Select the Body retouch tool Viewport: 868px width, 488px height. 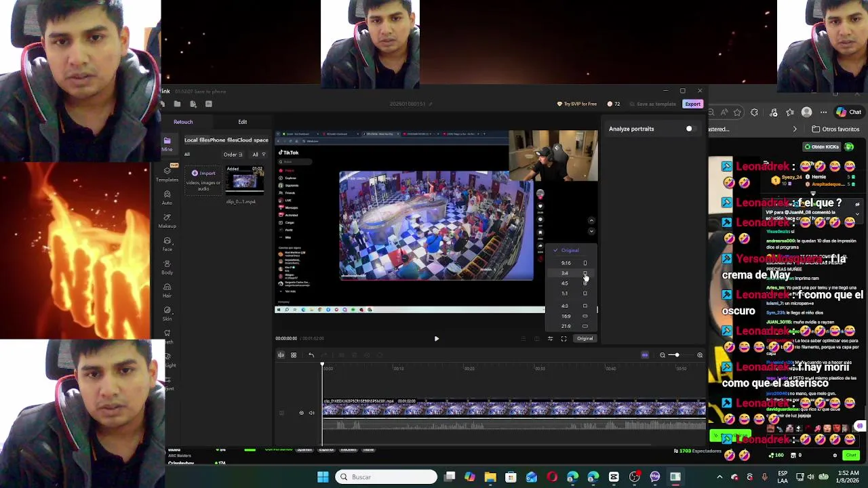point(167,267)
